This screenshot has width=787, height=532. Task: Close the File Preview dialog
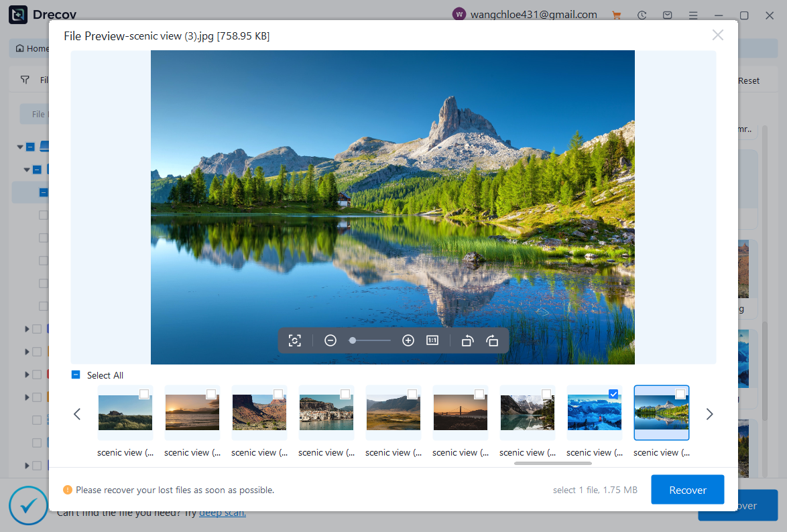pos(717,35)
